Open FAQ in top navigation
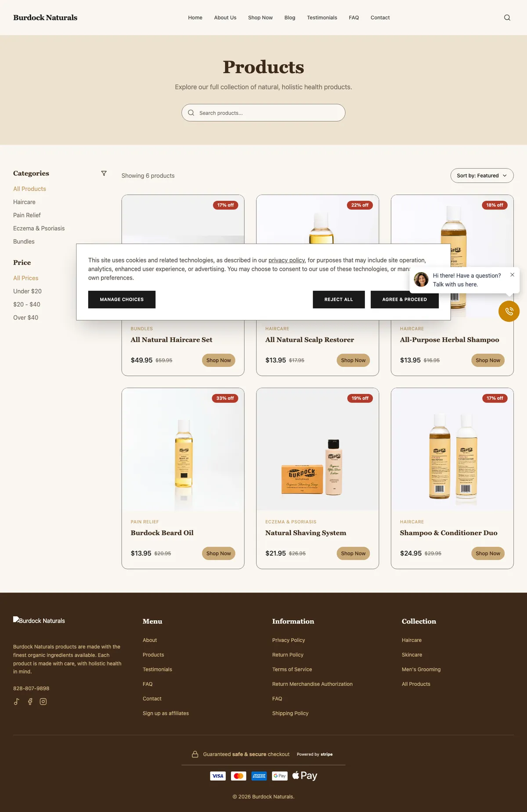 354,18
